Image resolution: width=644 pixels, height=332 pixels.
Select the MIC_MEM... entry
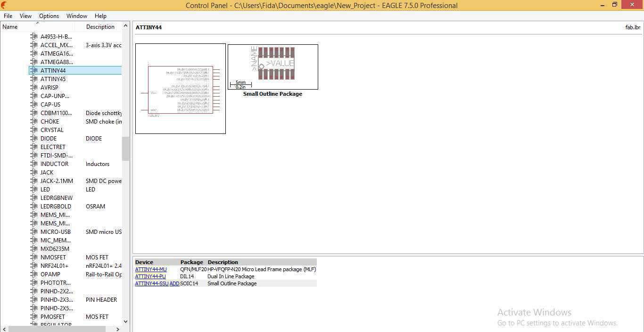[x=55, y=240]
